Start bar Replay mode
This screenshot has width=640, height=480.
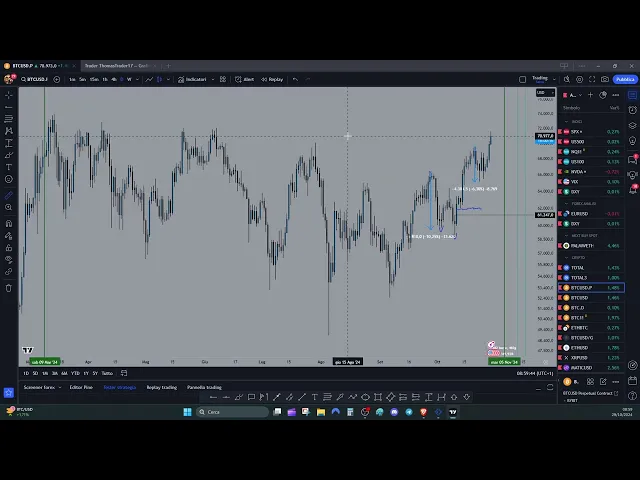pos(272,79)
